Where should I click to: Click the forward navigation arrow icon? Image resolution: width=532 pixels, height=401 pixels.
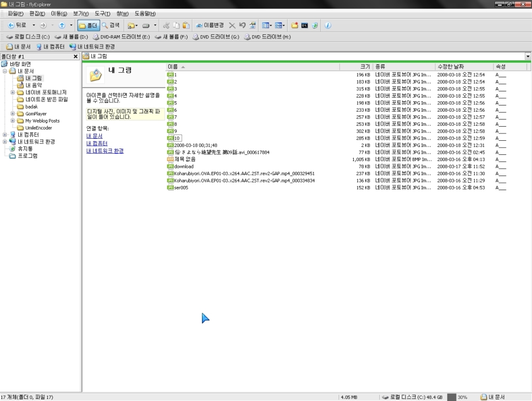point(43,25)
